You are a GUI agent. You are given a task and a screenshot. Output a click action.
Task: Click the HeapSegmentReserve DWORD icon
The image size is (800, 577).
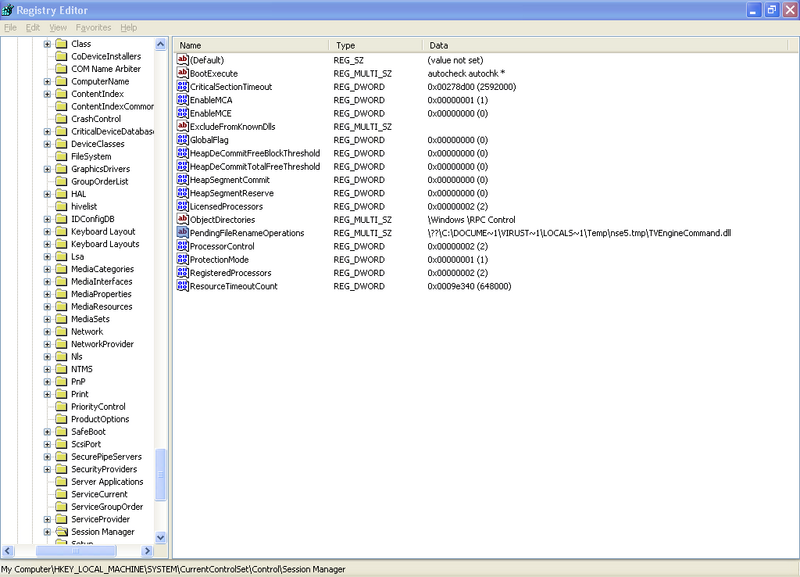point(183,192)
